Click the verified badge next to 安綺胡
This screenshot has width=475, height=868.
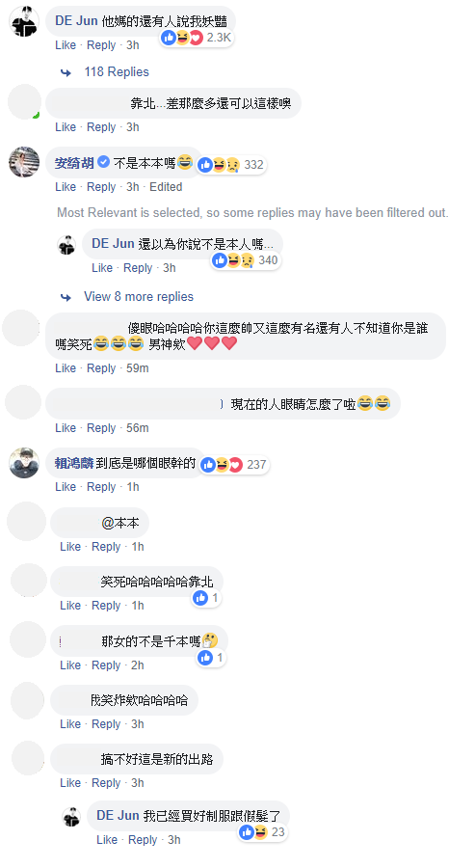[x=103, y=162]
